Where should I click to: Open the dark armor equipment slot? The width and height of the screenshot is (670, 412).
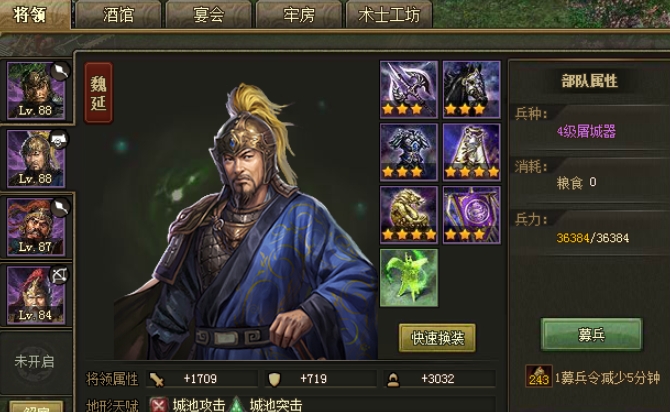409,152
